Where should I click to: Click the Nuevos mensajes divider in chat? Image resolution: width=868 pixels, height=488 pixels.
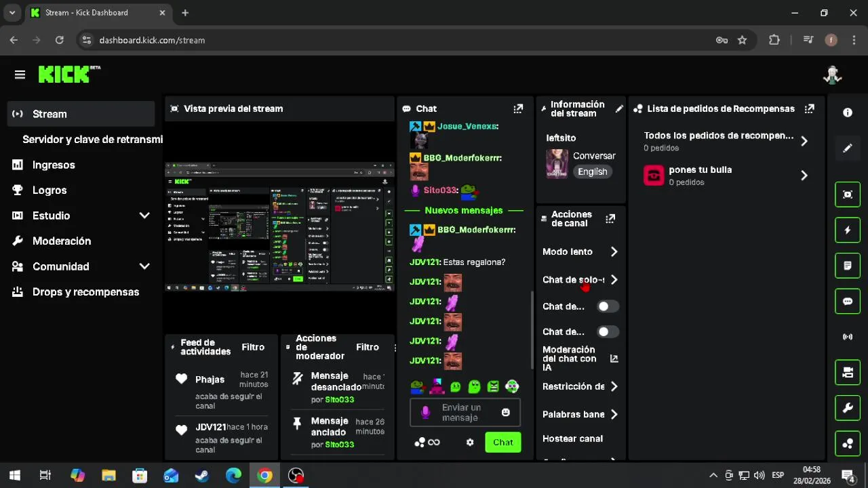coord(464,210)
